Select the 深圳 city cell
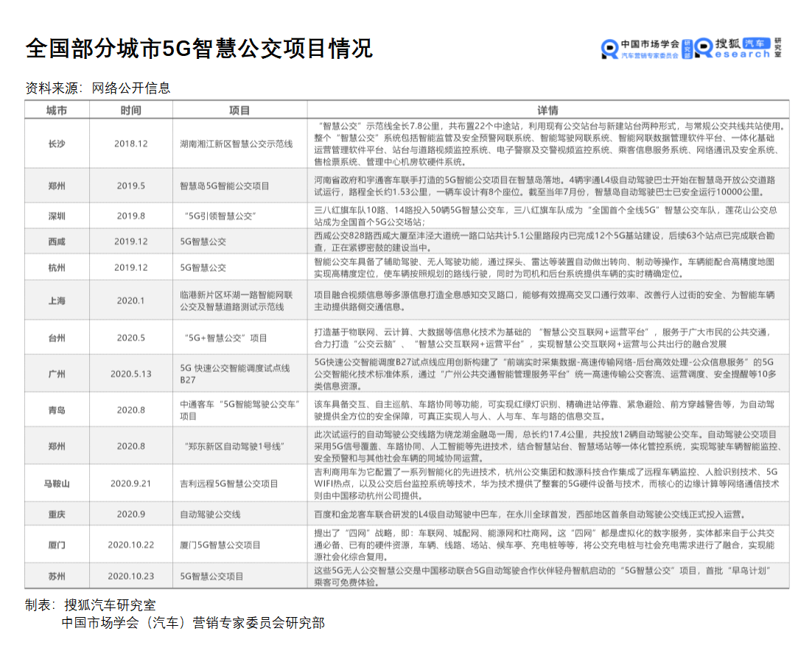The image size is (812, 645). 57,216
